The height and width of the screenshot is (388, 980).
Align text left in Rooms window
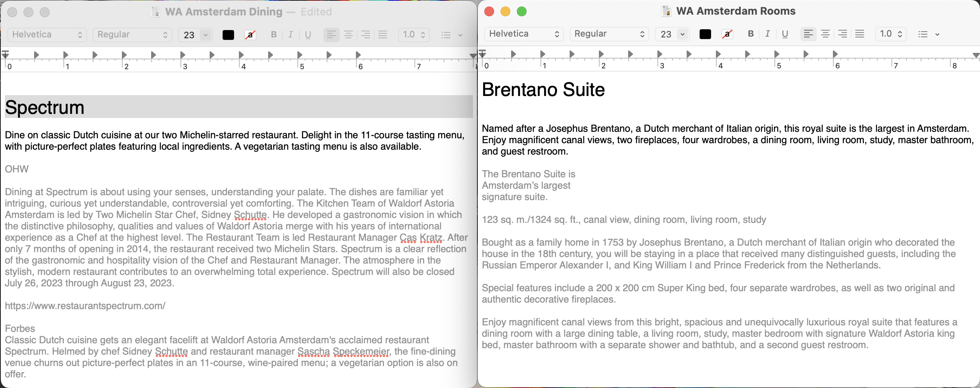(809, 34)
